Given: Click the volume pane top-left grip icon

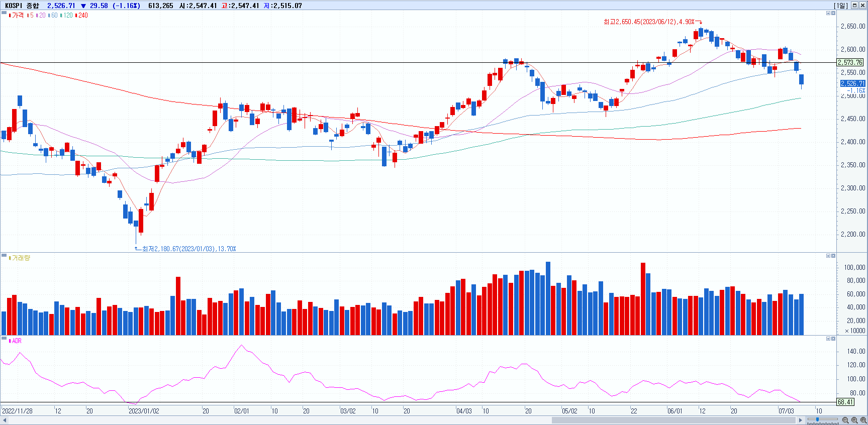Looking at the screenshot, I should 4,256.
